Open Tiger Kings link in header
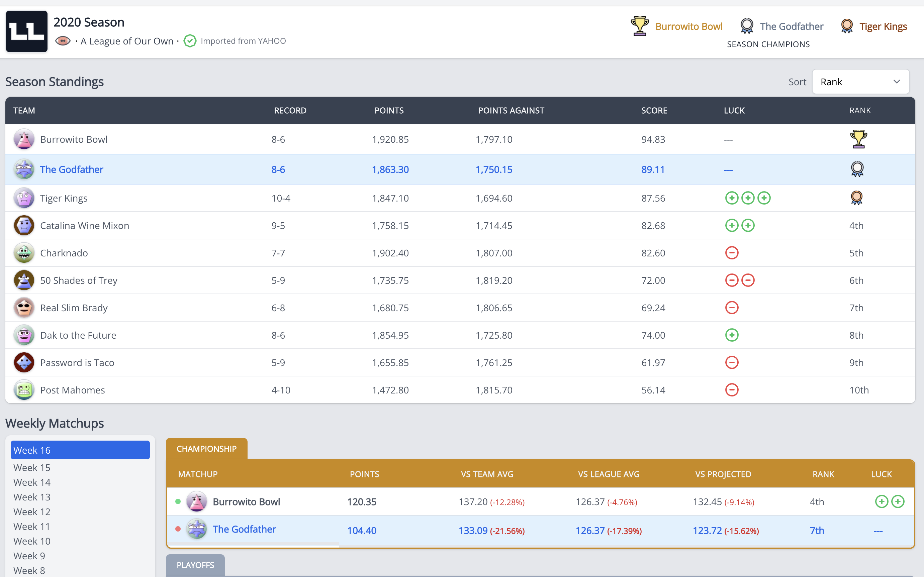Viewport: 924px width, 577px height. [x=883, y=26]
